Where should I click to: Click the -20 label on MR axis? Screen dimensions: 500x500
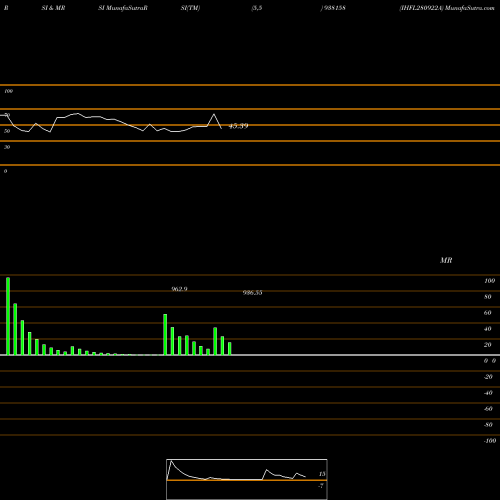(x=488, y=377)
